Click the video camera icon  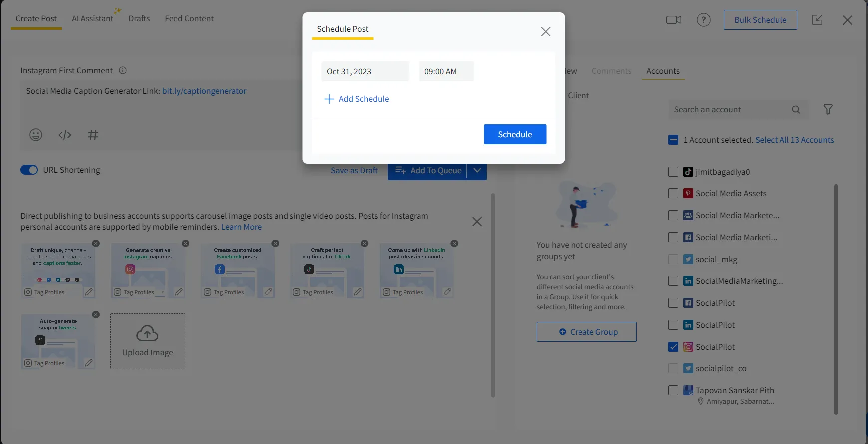673,20
